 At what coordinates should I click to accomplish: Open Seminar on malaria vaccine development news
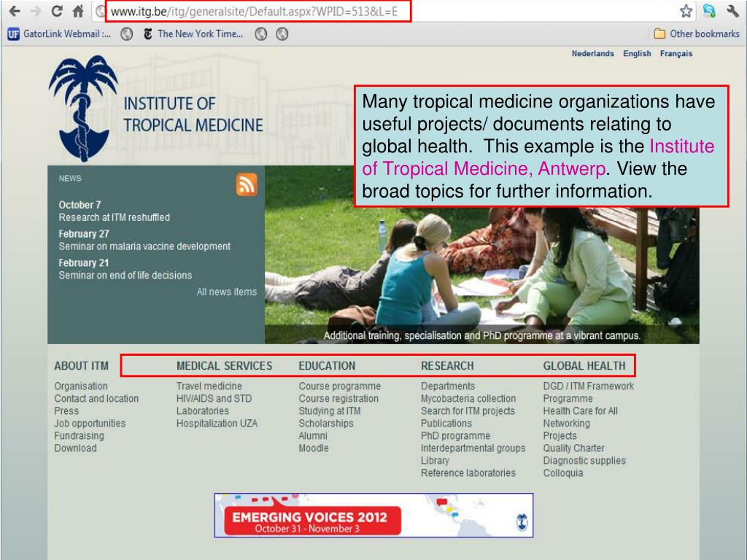click(x=144, y=246)
